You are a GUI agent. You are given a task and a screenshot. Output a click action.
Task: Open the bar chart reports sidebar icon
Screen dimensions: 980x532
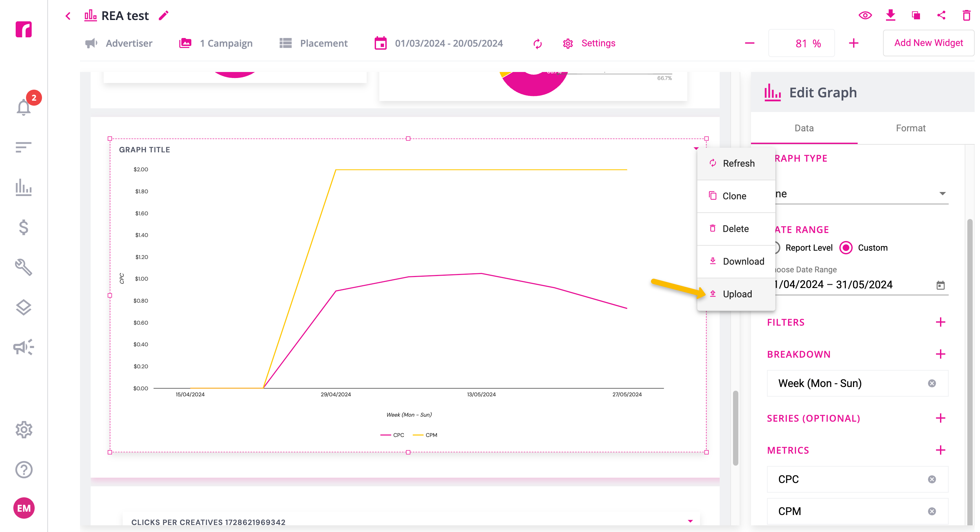24,187
